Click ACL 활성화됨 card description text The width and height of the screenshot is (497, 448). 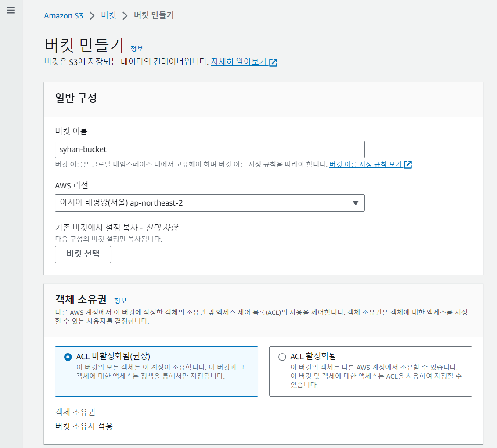(x=376, y=376)
